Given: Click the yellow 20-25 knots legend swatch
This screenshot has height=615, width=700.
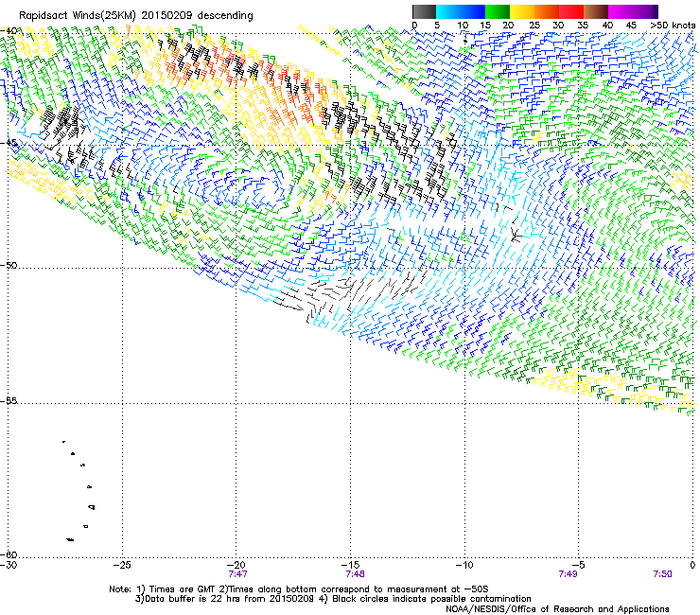Looking at the screenshot, I should click(522, 11).
